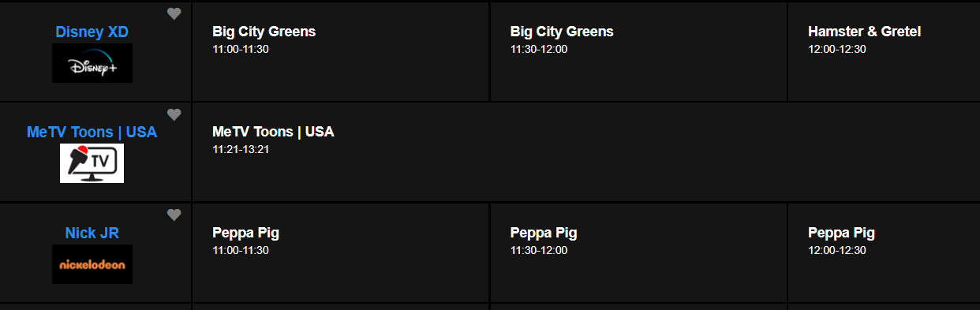Image resolution: width=980 pixels, height=310 pixels.
Task: Open the Disney XD channel link
Action: (92, 32)
